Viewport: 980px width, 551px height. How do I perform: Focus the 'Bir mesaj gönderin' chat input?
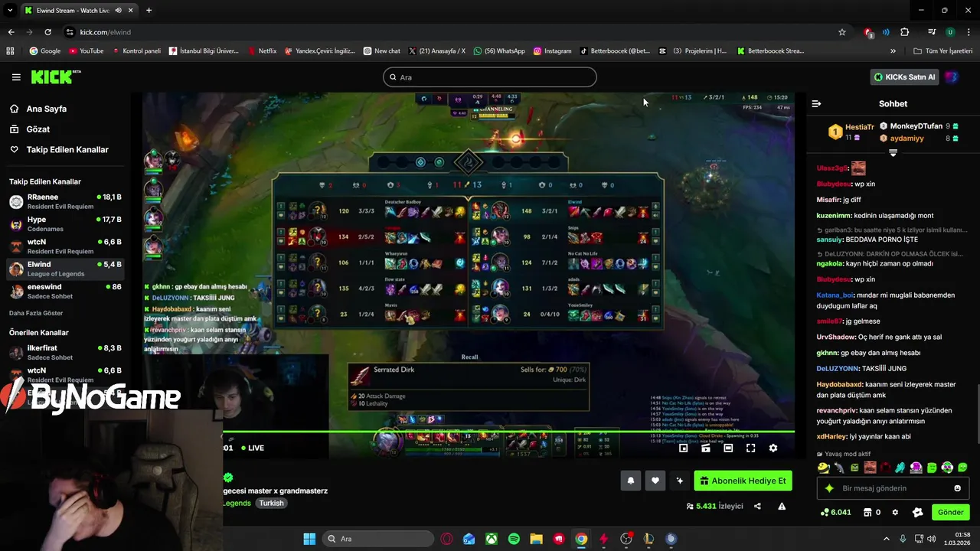click(x=891, y=488)
